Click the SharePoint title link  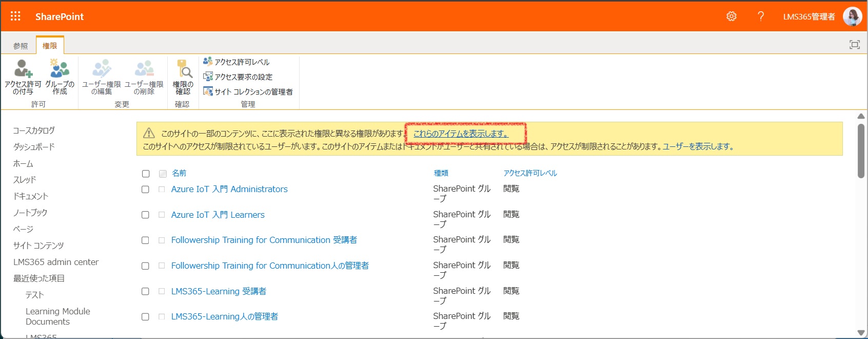(60, 16)
